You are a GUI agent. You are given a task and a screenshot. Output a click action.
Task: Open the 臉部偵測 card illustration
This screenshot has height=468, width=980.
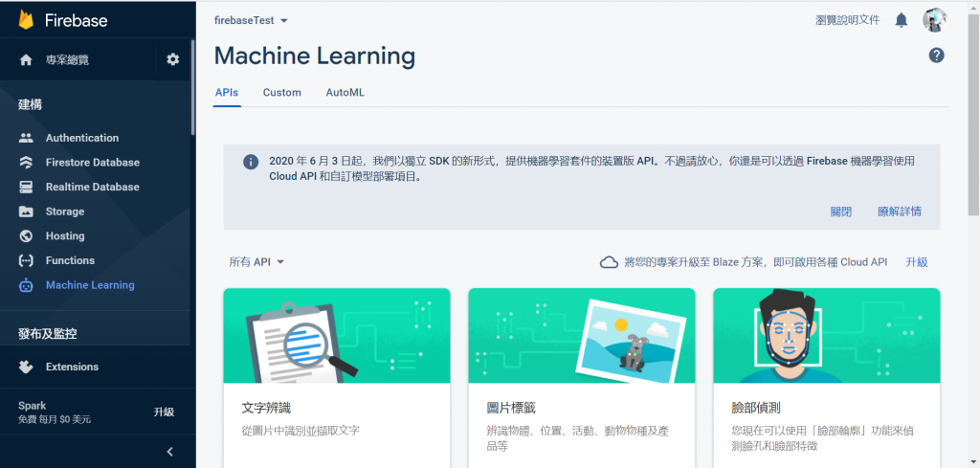tap(826, 336)
